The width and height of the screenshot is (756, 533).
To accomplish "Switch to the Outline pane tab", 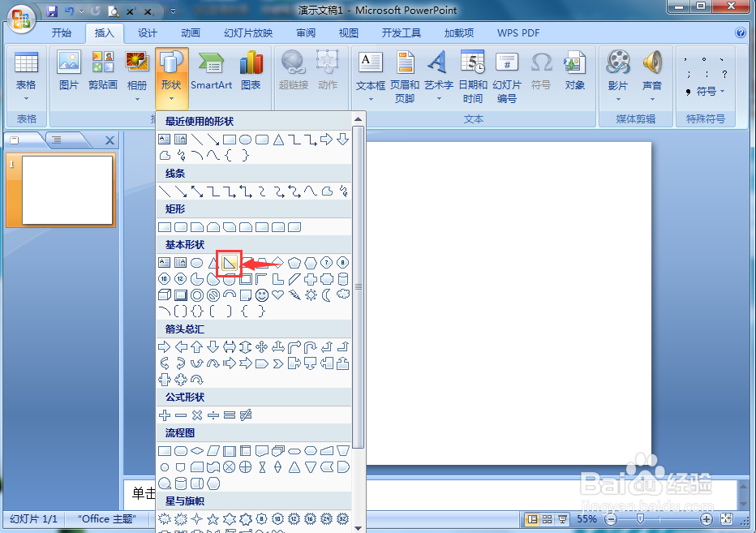I will 57,140.
